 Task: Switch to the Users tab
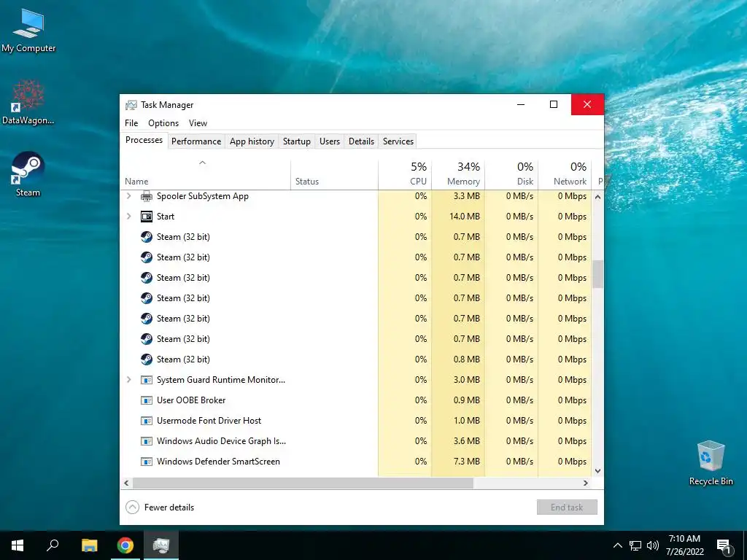330,141
